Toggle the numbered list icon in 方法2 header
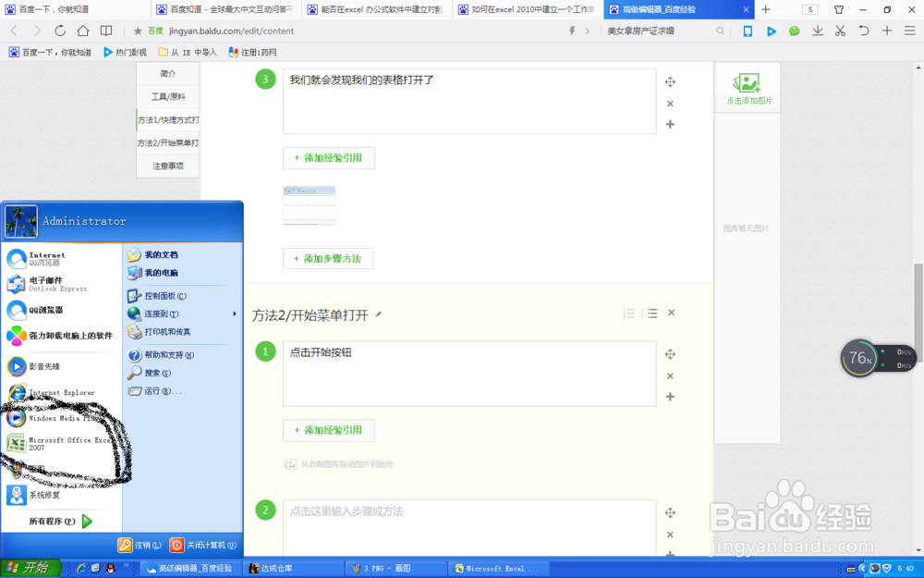Screen dimensions: 924x578 [x=629, y=313]
